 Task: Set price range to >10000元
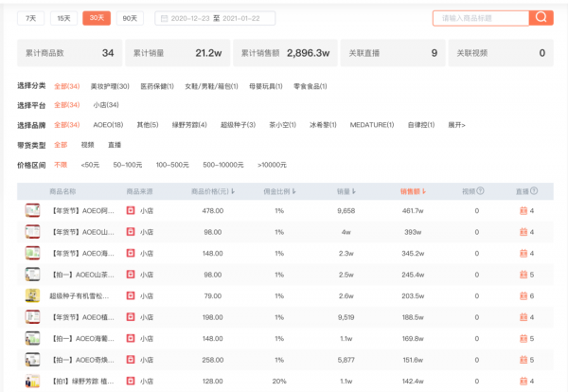[272, 165]
